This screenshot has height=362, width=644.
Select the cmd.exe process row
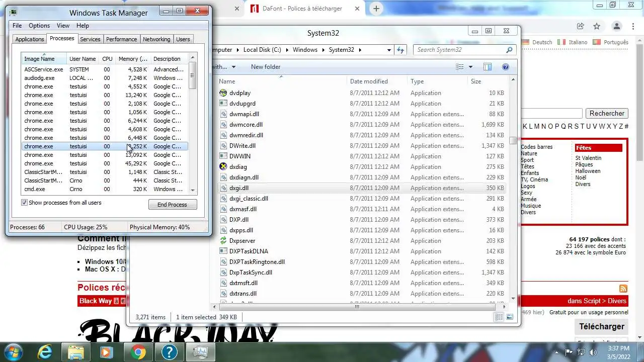click(x=105, y=190)
